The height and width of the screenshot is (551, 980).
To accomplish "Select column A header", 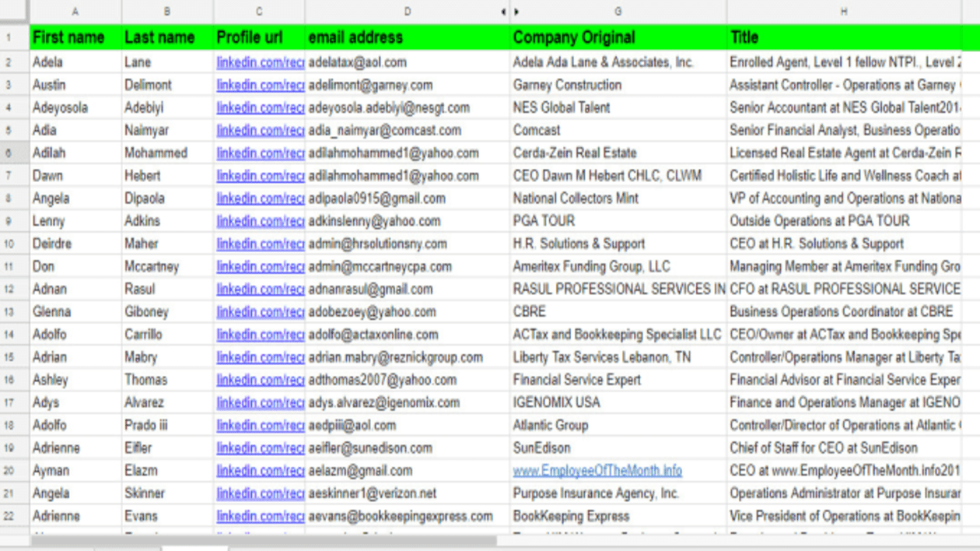I will [x=75, y=12].
